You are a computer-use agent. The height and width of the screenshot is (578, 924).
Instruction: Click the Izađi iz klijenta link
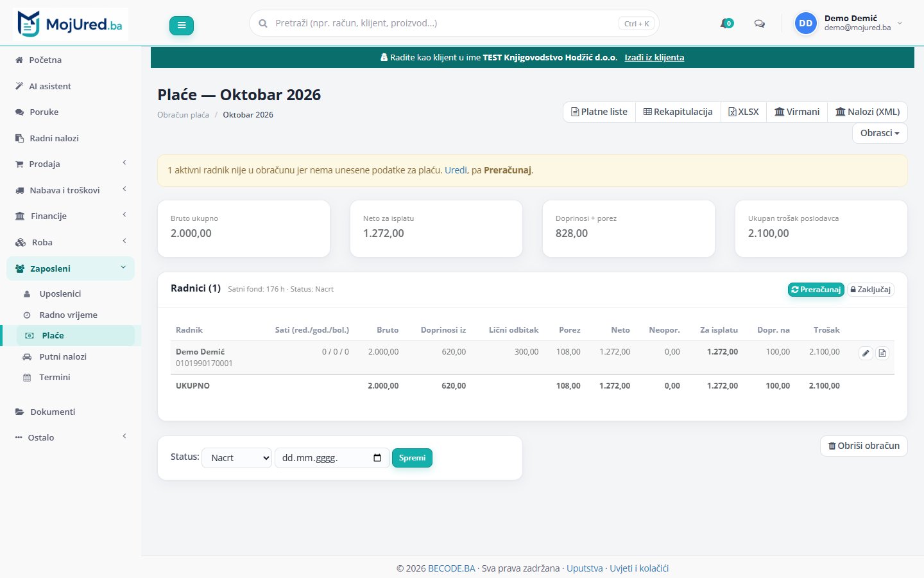(654, 57)
